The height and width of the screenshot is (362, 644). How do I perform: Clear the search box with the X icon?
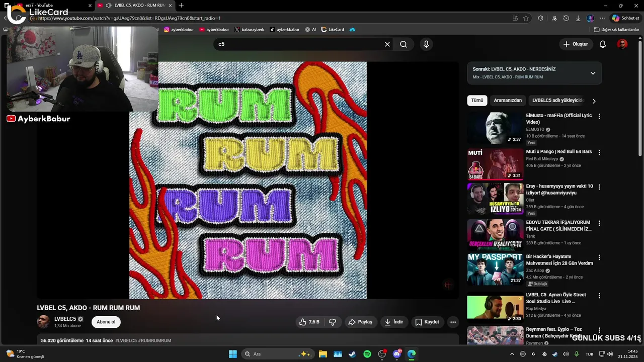tap(387, 44)
